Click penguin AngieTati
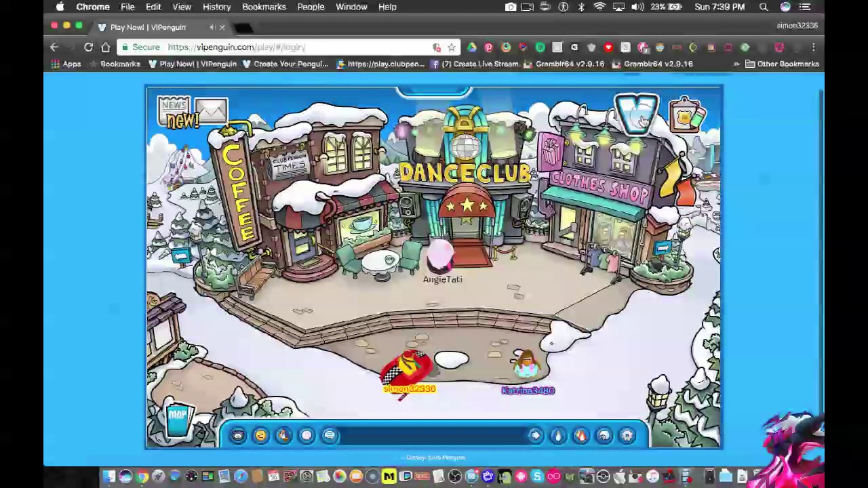Viewport: 868px width, 488px height. point(441,258)
